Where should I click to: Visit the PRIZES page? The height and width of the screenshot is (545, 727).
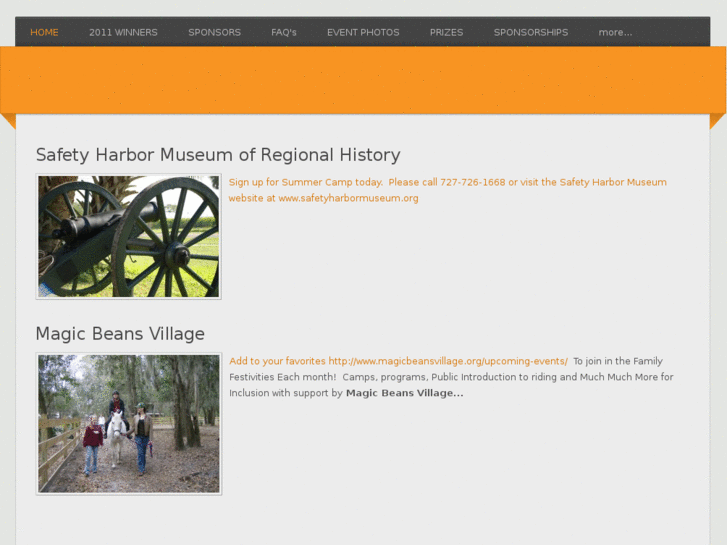click(x=446, y=32)
